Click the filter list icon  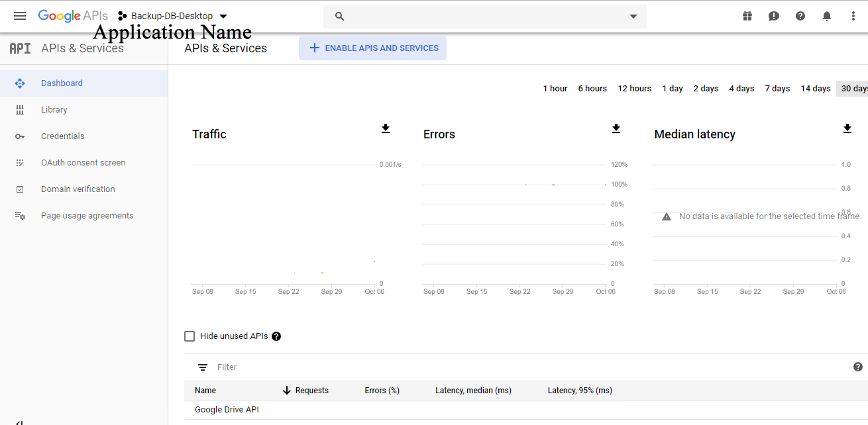(x=203, y=367)
